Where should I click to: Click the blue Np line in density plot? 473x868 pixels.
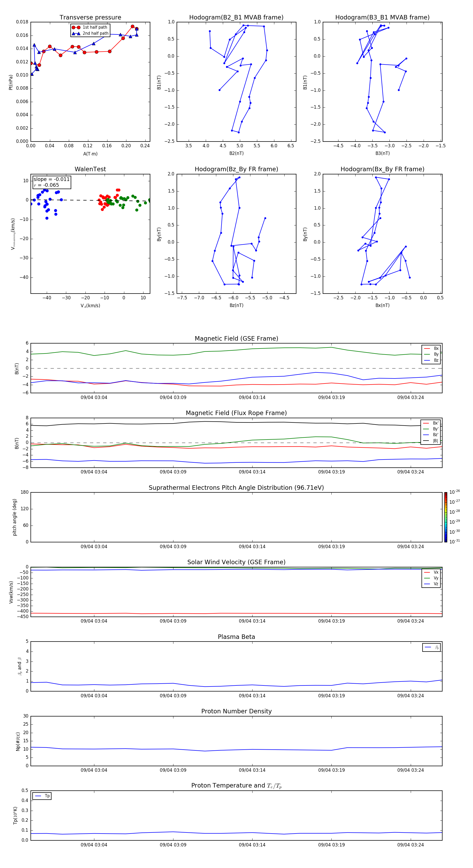coord(236,749)
